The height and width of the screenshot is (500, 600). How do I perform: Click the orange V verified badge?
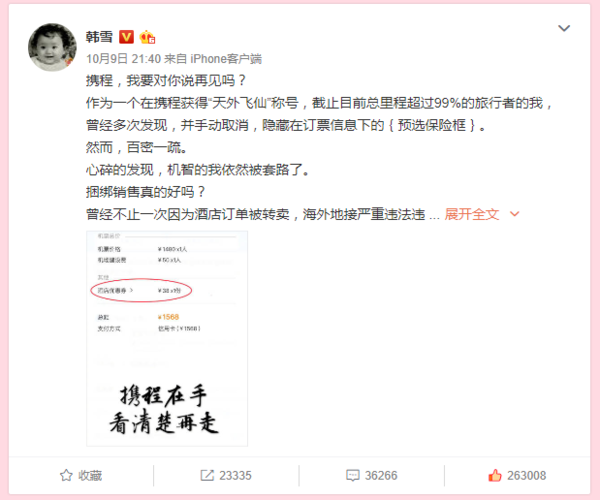127,37
